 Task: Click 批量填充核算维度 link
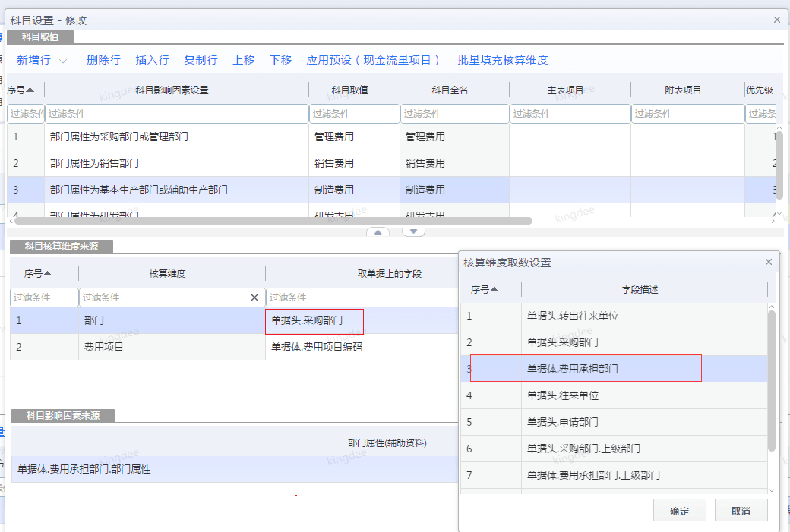click(x=502, y=60)
